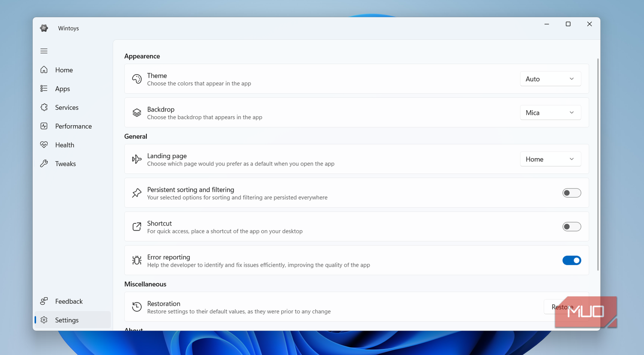The image size is (644, 355).
Task: Click the Miscellaneous section heading
Action: tap(145, 284)
